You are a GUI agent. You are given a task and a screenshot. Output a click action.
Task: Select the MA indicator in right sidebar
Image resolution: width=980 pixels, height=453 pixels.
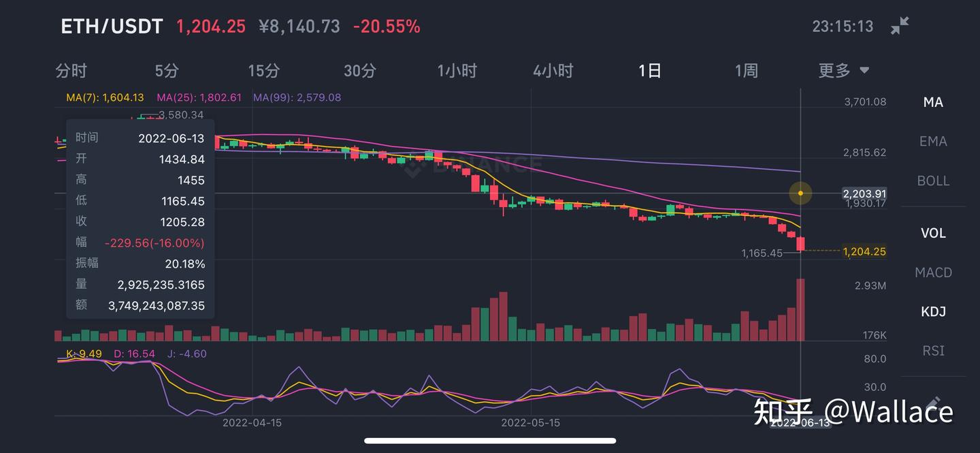point(932,101)
